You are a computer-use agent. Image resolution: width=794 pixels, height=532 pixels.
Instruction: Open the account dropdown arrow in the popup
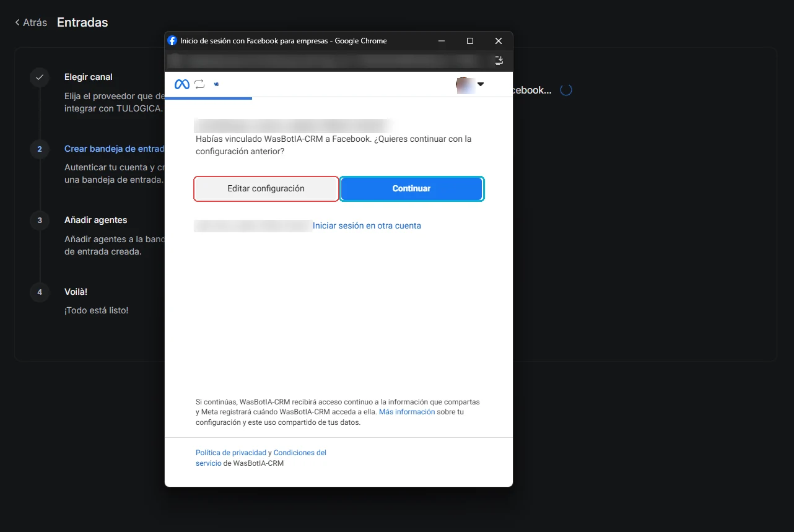481,84
